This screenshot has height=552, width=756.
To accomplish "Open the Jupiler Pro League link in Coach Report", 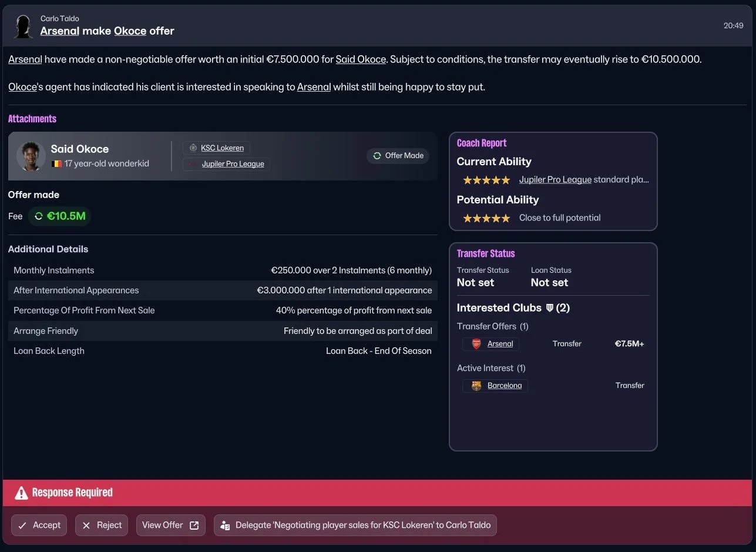I will 555,180.
